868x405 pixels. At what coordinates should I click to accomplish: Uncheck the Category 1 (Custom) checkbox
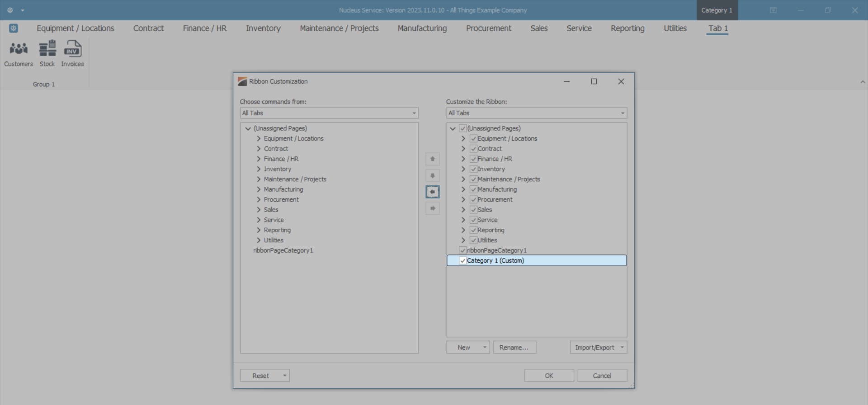pyautogui.click(x=462, y=261)
